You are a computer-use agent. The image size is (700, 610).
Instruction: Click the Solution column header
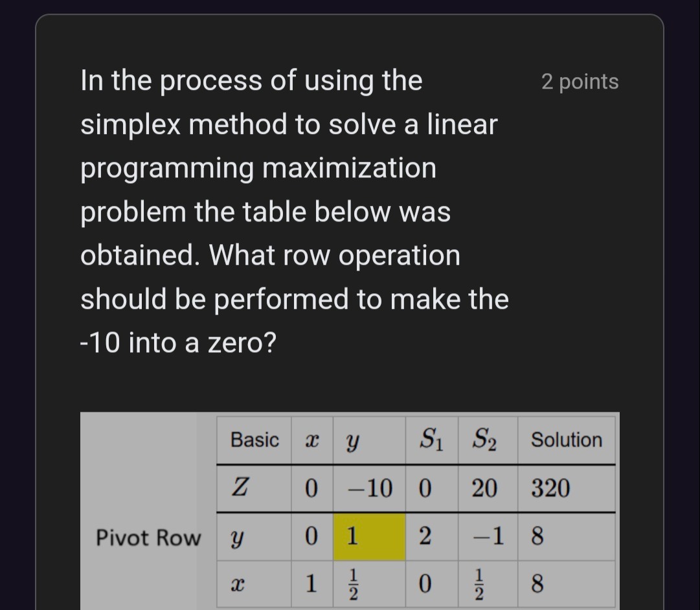coord(567,440)
